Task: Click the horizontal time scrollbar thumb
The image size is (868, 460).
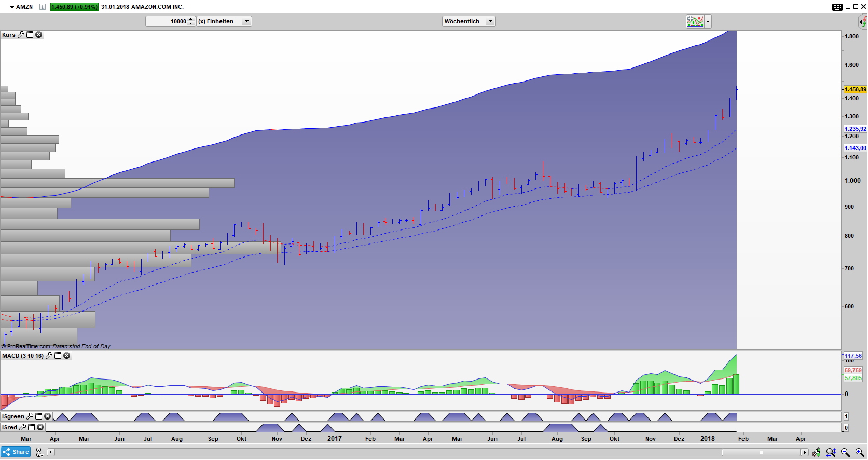Action: (761, 452)
